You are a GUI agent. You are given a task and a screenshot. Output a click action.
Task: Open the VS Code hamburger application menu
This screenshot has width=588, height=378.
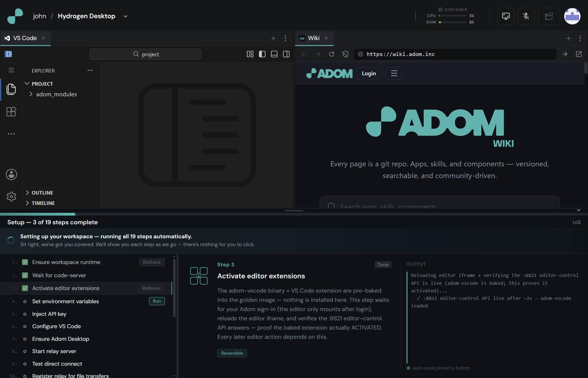(x=11, y=70)
